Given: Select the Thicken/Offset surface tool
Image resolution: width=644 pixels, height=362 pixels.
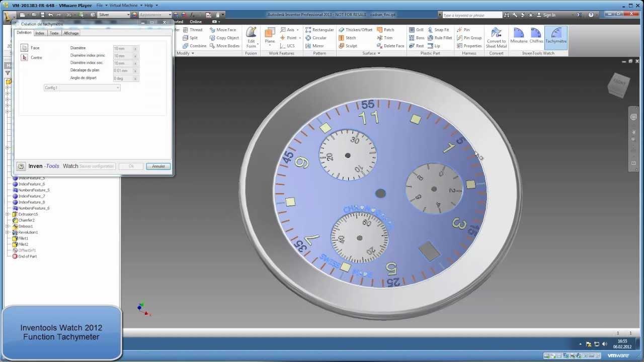Looking at the screenshot, I should 355,30.
